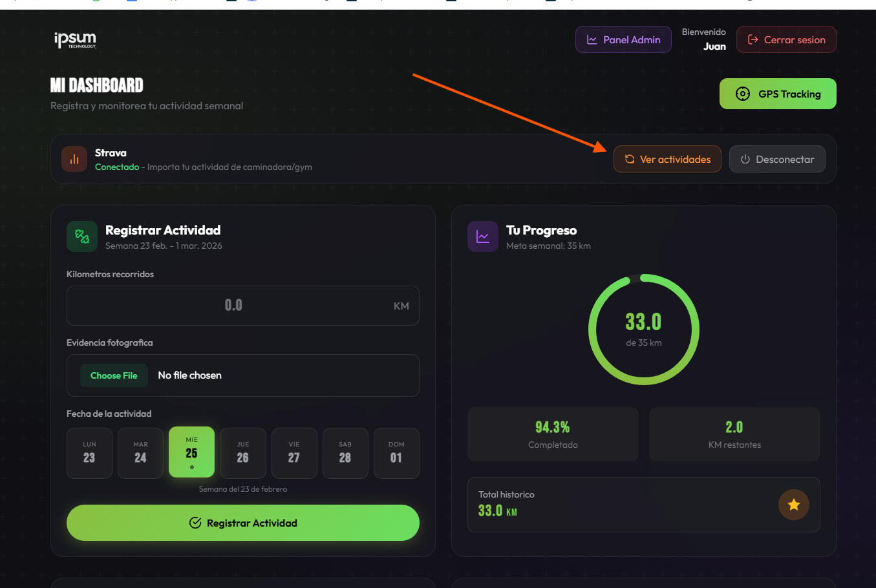876x588 pixels.
Task: Click the Strava connection icon
Action: [x=74, y=158]
